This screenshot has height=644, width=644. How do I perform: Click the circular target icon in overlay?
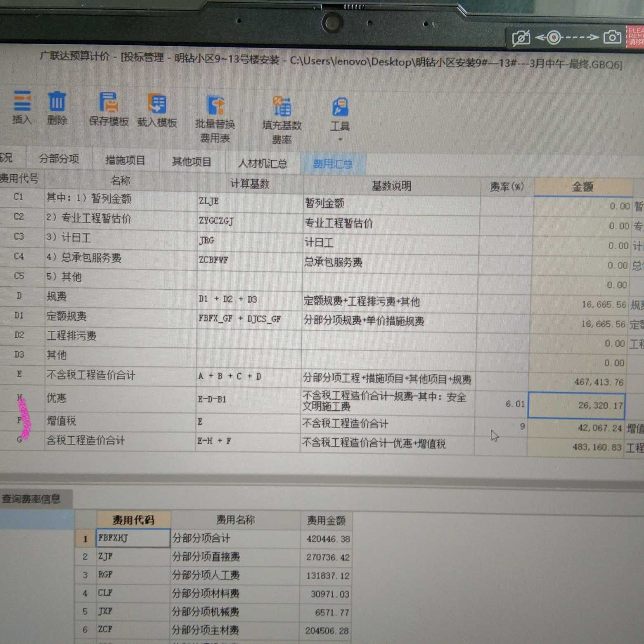coord(554,38)
